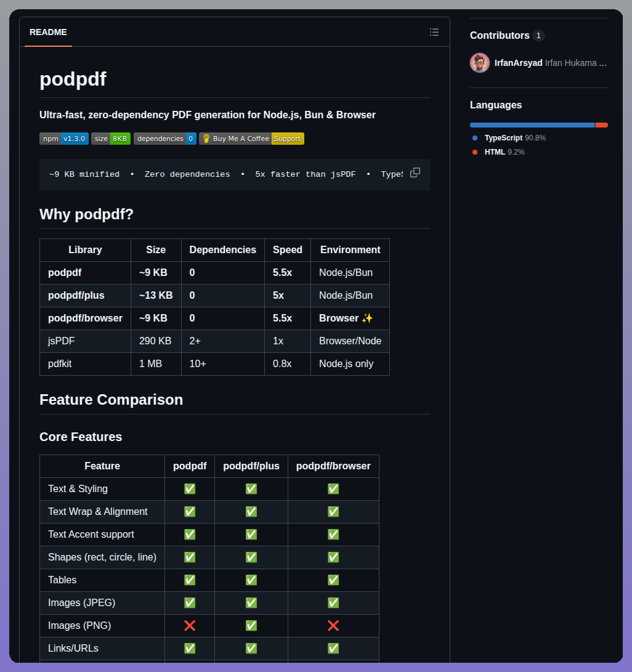Screen dimensions: 632x672
Task: Click podpdf/plus header in Core Features table
Action: click(251, 466)
